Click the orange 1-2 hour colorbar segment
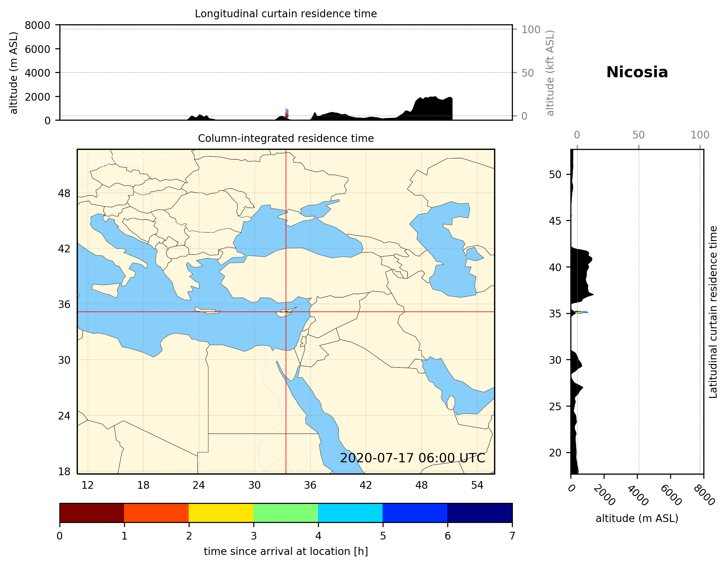 (156, 513)
